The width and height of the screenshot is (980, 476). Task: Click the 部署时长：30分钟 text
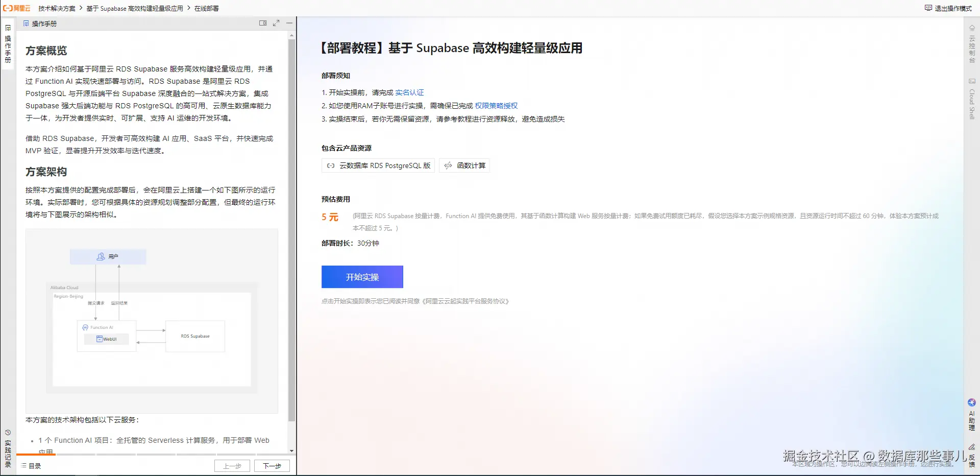coord(350,243)
